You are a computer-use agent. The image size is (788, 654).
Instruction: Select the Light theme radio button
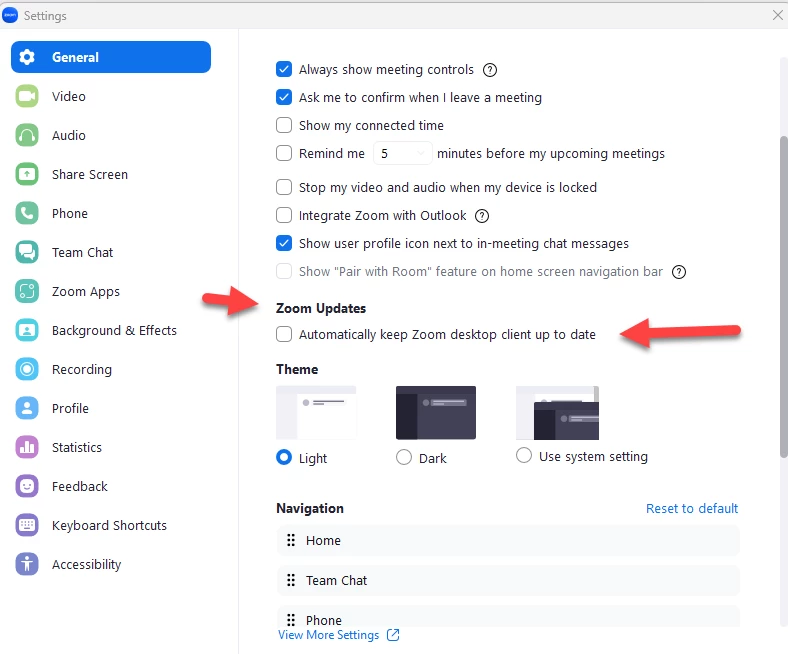pos(284,457)
